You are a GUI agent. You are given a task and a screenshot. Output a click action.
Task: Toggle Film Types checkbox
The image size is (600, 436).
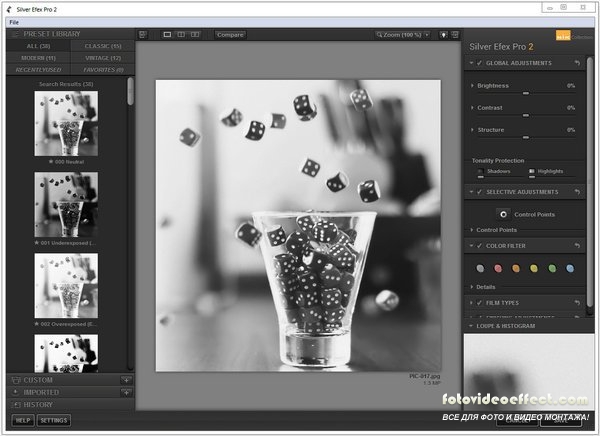tap(479, 303)
